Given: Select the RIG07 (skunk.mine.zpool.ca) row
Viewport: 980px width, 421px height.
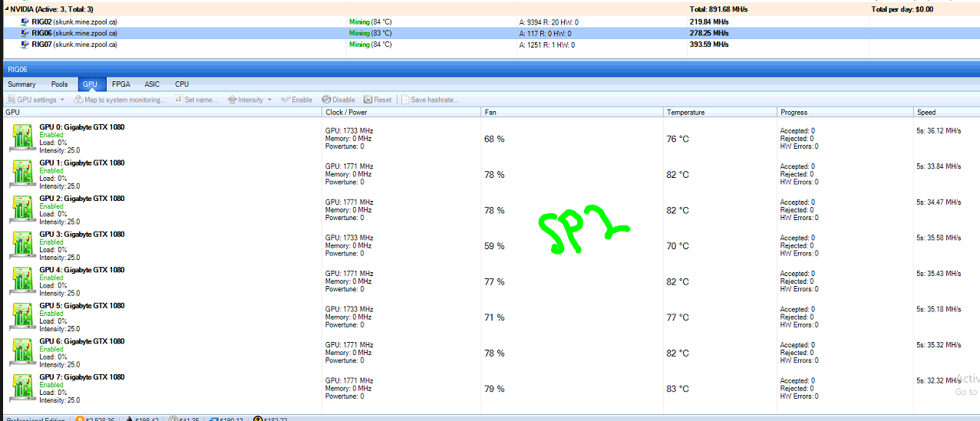Looking at the screenshot, I should point(490,44).
